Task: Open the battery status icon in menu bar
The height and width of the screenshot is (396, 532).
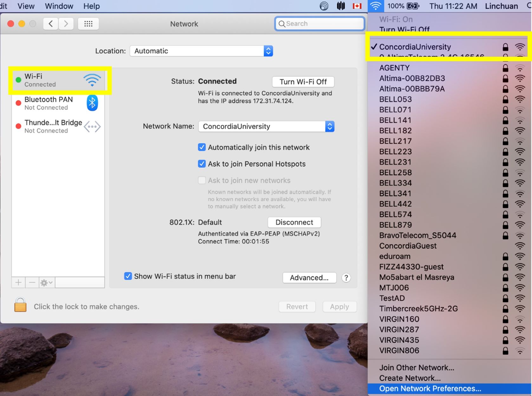Action: click(x=413, y=6)
